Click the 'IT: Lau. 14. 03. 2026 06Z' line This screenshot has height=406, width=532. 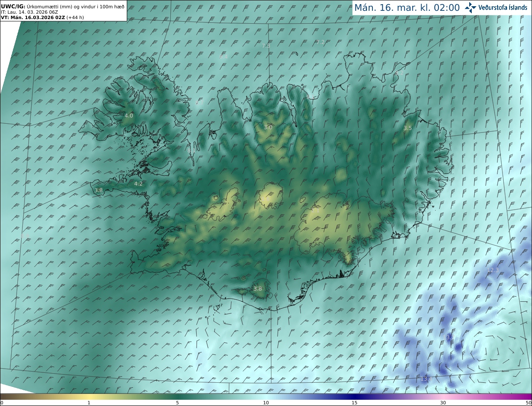point(29,12)
